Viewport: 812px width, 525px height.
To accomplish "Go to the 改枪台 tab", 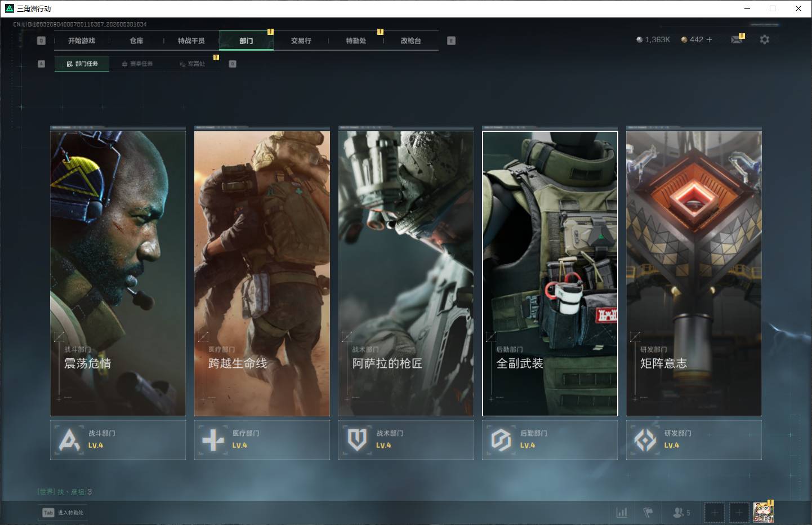I will pos(411,41).
